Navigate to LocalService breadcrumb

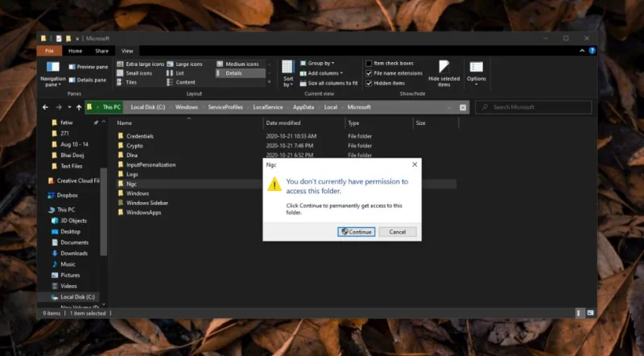coord(268,107)
